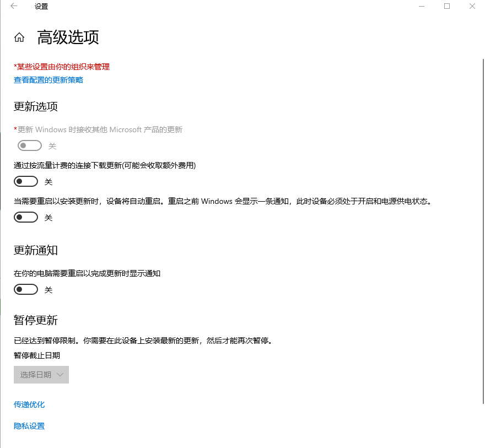Click the 暂停更新 section heading
This screenshot has width=485, height=448.
[x=36, y=321]
